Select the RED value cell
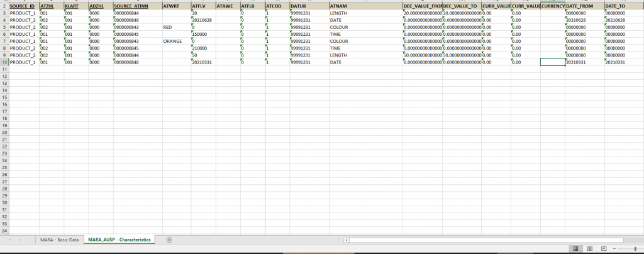644x254 pixels. pos(177,28)
